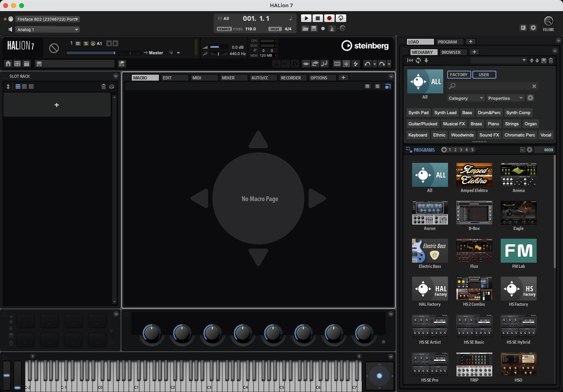The image size is (563, 392).
Task: Filter by Synth Lead category
Action: [445, 113]
